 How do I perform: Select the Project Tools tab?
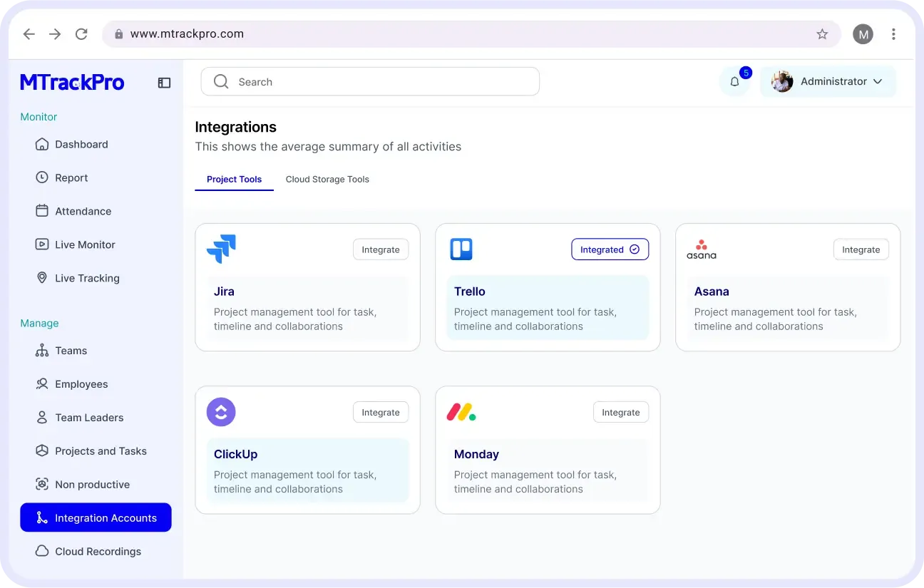click(234, 180)
